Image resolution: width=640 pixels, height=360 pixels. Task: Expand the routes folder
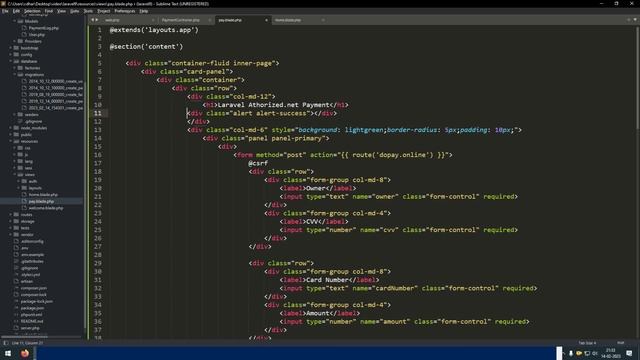point(11,215)
